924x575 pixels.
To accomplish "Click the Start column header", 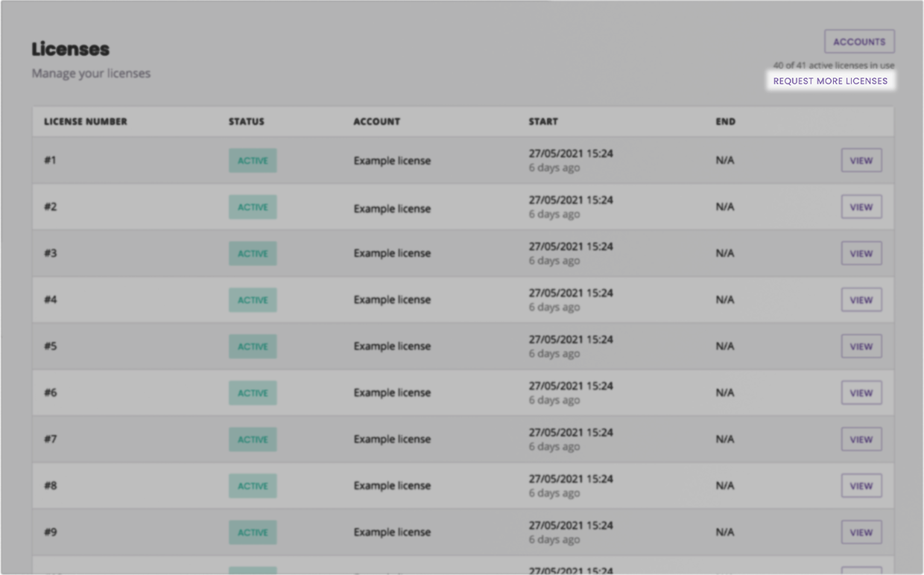I will coord(543,121).
